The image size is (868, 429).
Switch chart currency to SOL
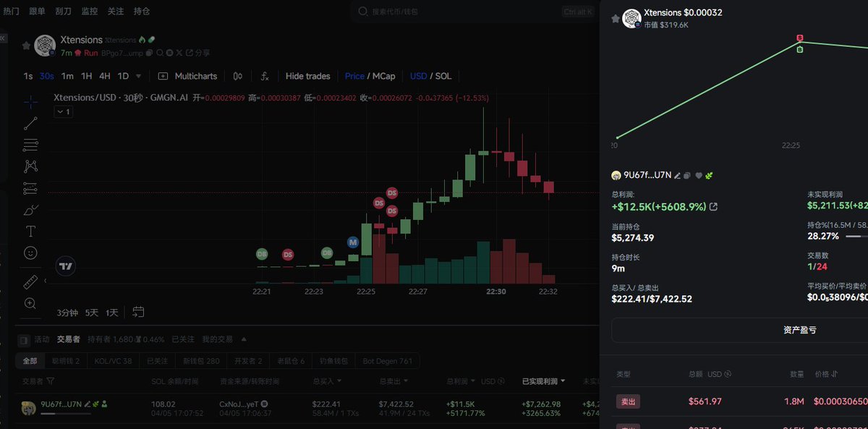pos(443,76)
